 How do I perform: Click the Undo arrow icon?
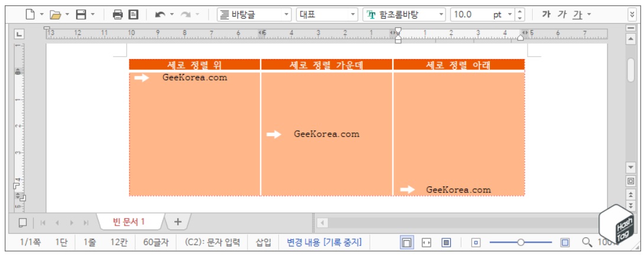pyautogui.click(x=160, y=15)
